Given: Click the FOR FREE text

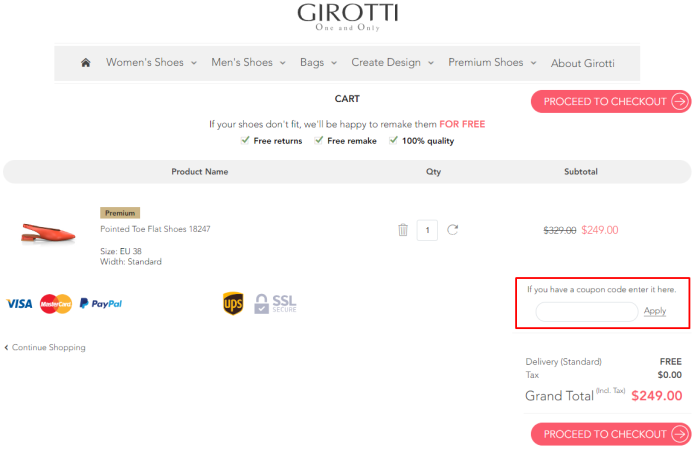Looking at the screenshot, I should tap(462, 124).
